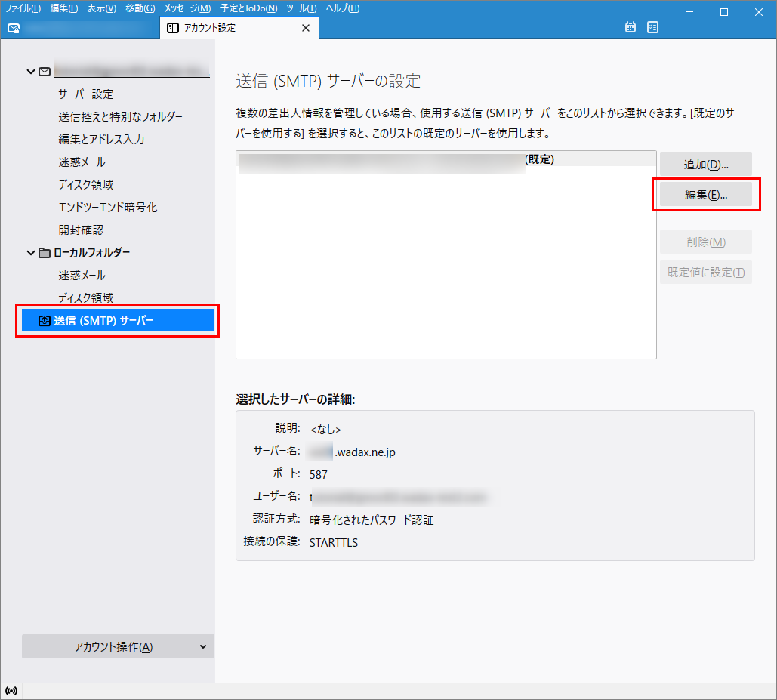Select 送信控えと特別なフォルダー

point(120,116)
